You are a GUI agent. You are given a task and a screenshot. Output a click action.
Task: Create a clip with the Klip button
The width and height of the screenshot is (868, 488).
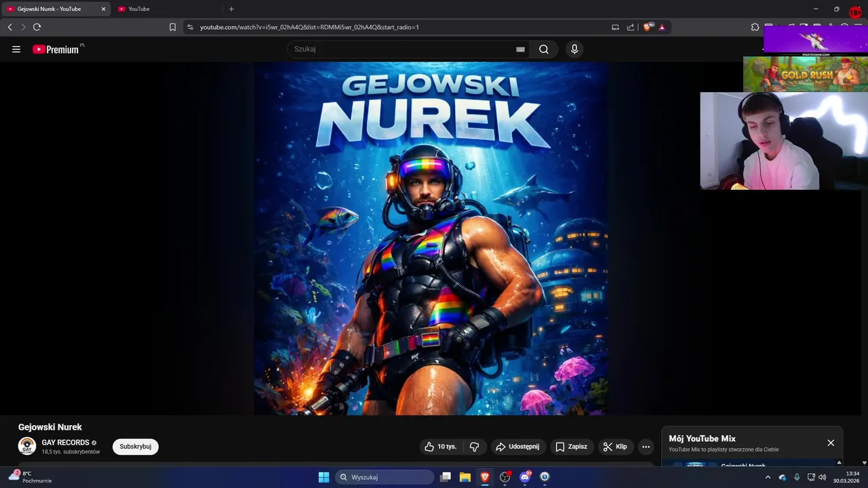(x=616, y=447)
